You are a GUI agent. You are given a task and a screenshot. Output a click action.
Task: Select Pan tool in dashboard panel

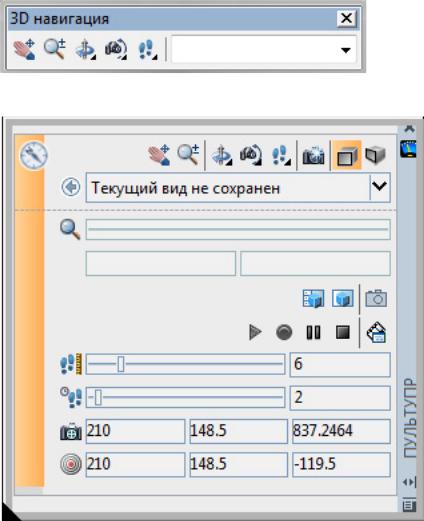[x=159, y=155]
